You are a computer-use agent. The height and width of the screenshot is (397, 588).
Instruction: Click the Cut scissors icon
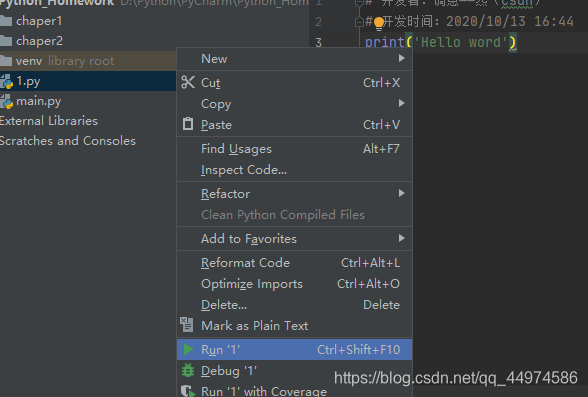click(x=188, y=82)
